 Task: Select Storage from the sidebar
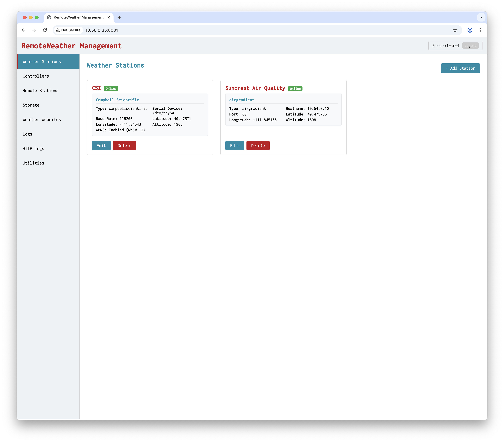tap(31, 105)
